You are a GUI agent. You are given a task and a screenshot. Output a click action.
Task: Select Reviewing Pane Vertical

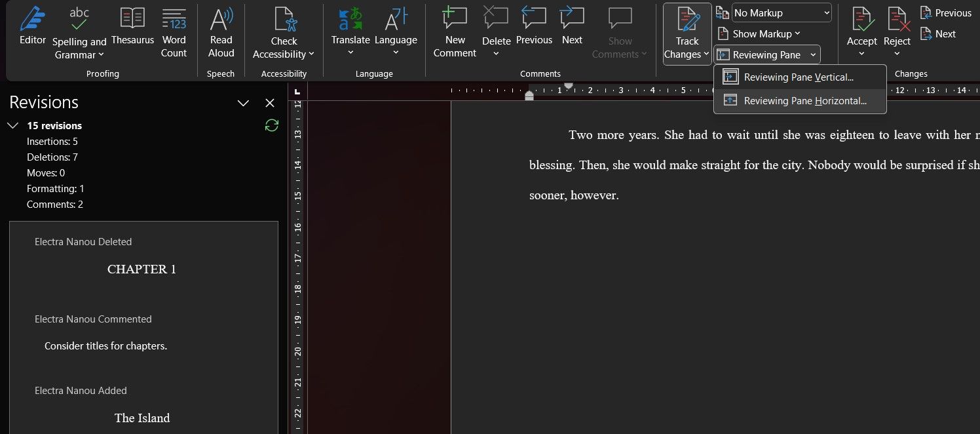coord(798,77)
